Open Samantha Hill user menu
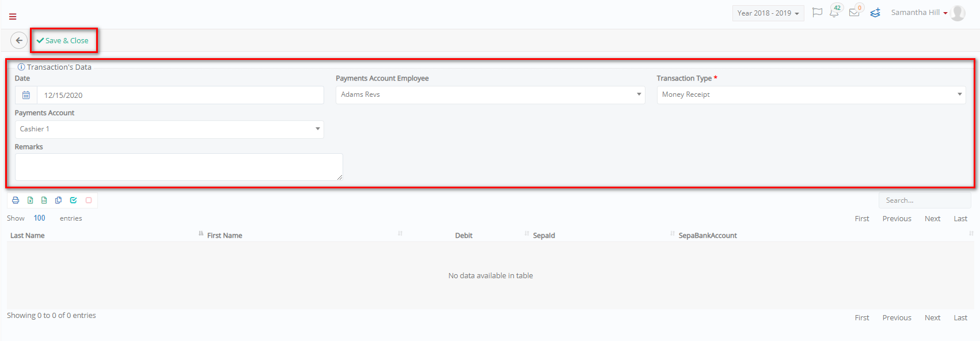 919,13
